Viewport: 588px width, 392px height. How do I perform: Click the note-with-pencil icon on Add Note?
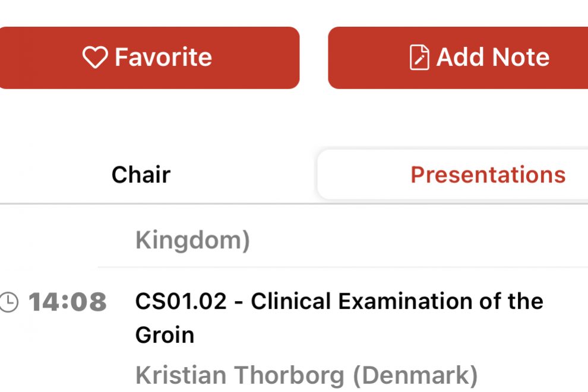[419, 58]
